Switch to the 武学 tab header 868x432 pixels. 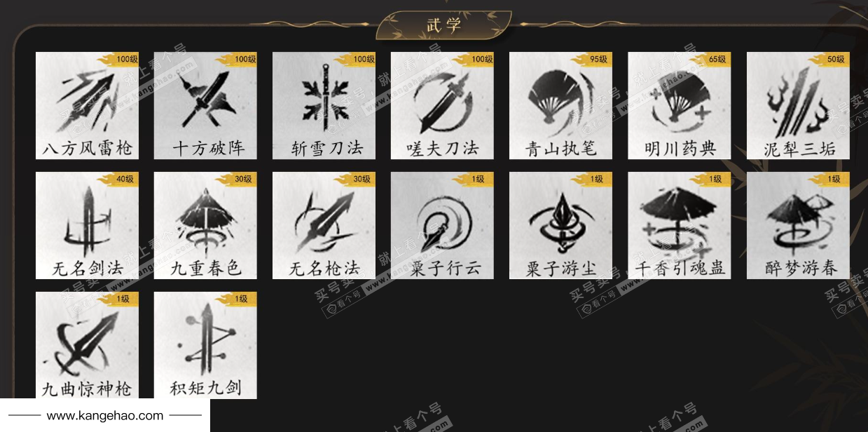444,25
